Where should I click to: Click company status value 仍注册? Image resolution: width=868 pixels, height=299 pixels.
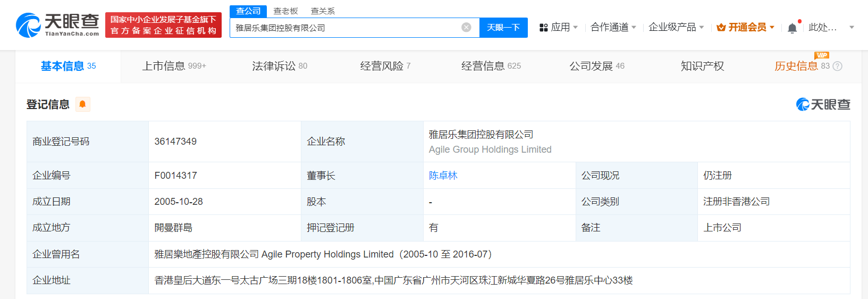[718, 176]
